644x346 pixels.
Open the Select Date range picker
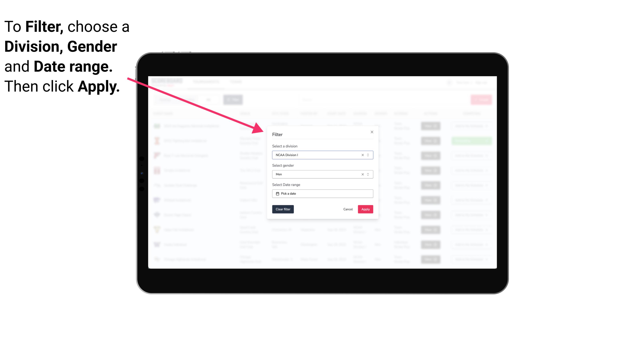(322, 194)
